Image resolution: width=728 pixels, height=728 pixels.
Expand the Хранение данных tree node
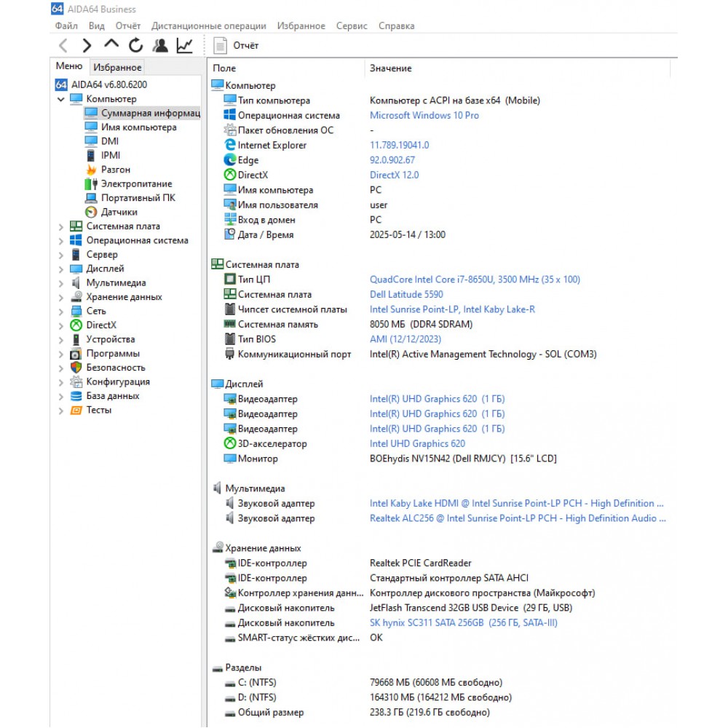pos(61,298)
